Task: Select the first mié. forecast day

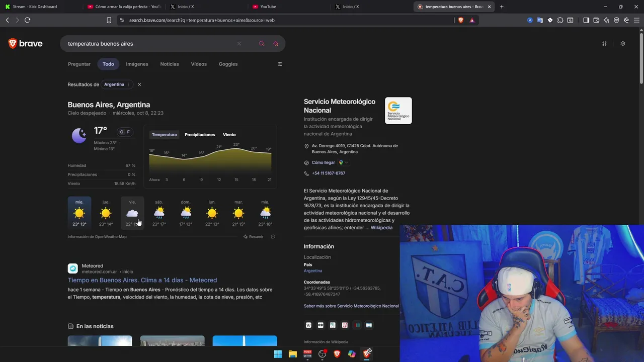Action: tap(79, 213)
